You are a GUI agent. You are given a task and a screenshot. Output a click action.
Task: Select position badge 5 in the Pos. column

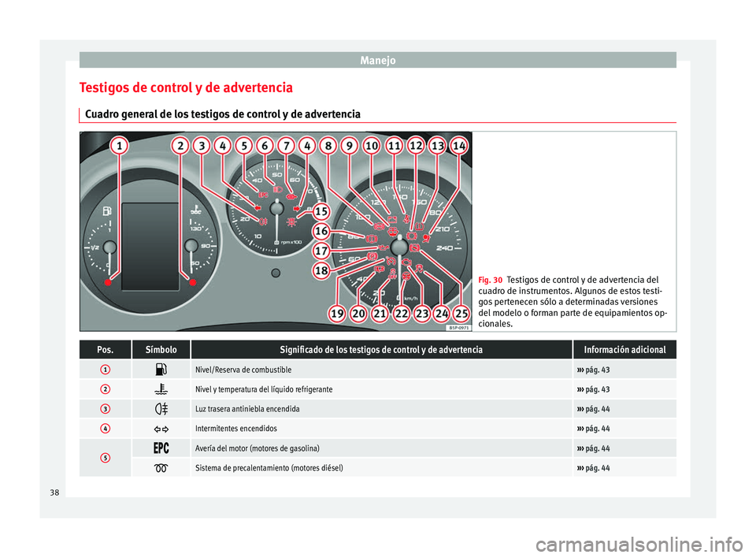point(105,458)
